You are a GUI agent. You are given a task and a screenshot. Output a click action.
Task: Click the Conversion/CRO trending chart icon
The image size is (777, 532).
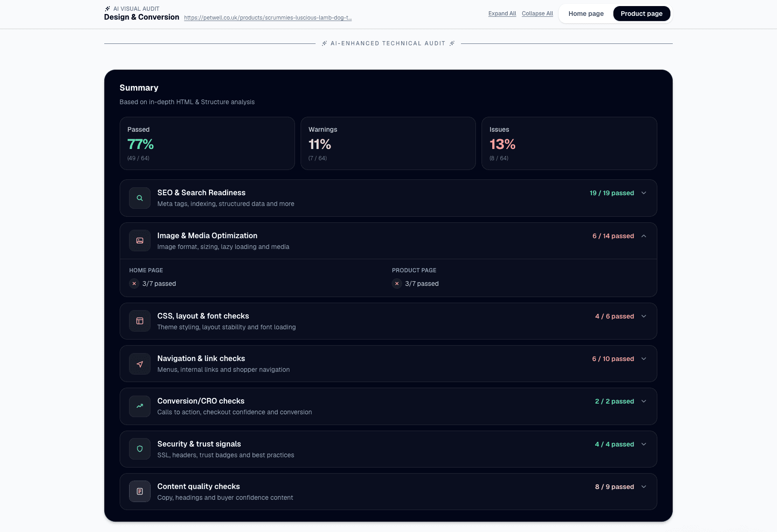[x=140, y=406]
